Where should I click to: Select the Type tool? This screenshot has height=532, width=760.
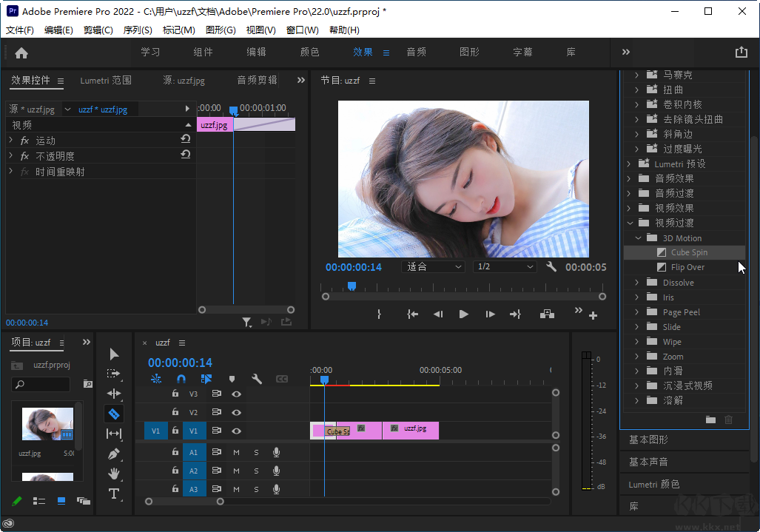tap(114, 494)
